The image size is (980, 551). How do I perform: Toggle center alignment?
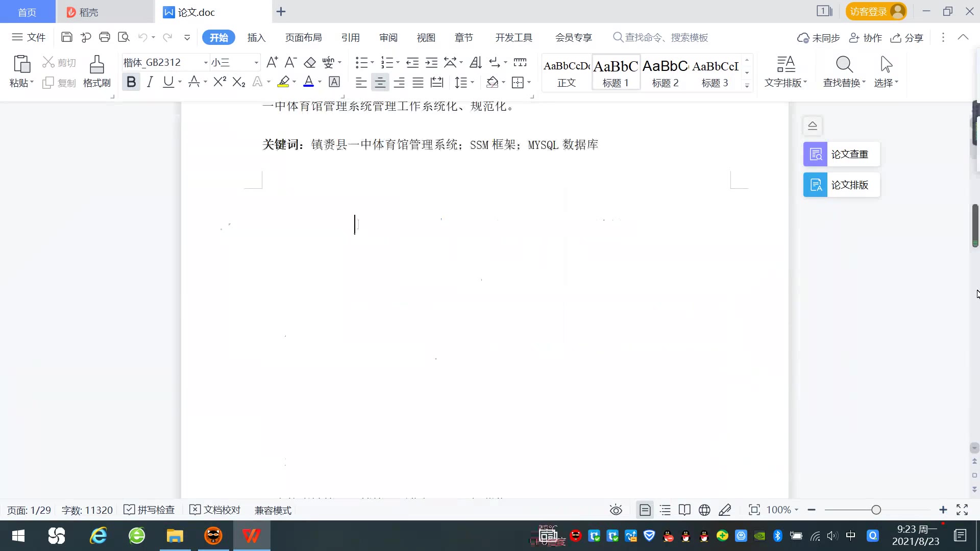[x=380, y=82]
